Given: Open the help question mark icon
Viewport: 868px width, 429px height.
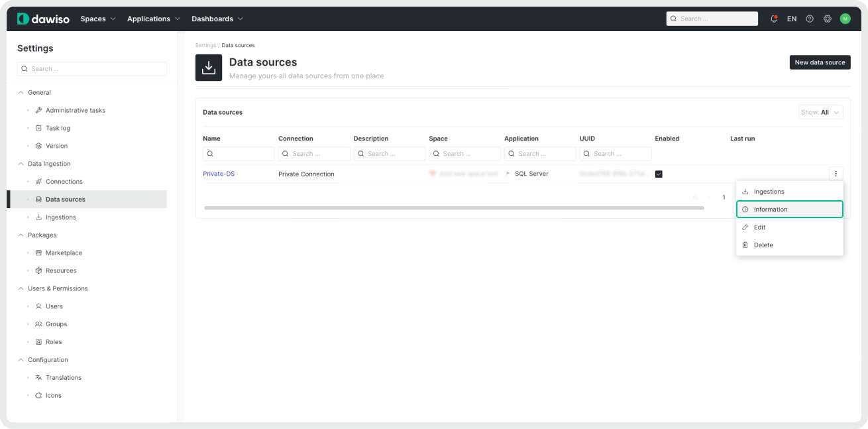Looking at the screenshot, I should coord(810,19).
